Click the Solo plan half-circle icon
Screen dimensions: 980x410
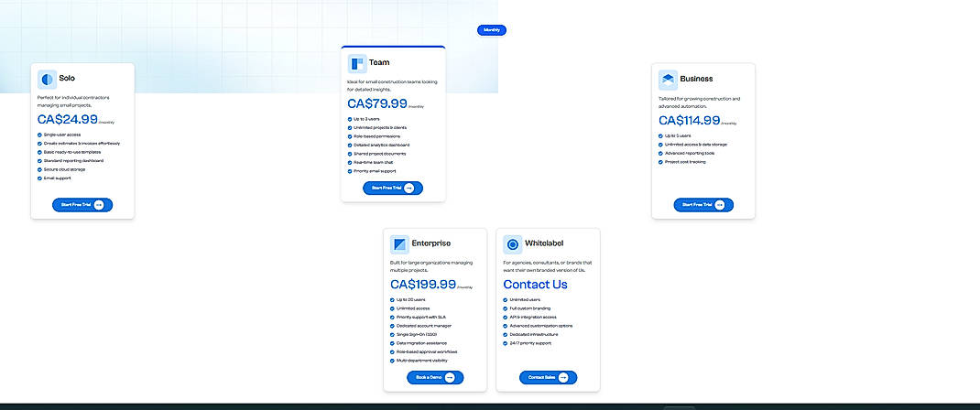pyautogui.click(x=47, y=80)
